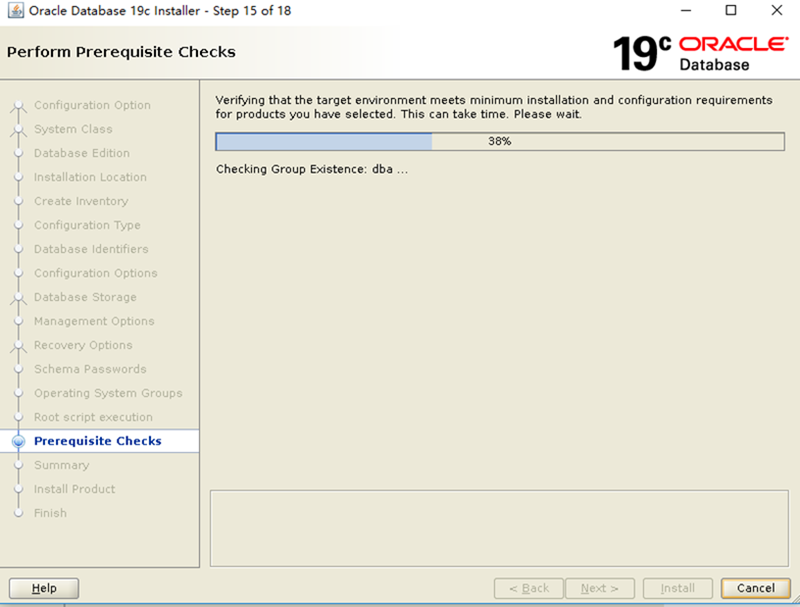Open the Schema Passwords step

pos(90,369)
